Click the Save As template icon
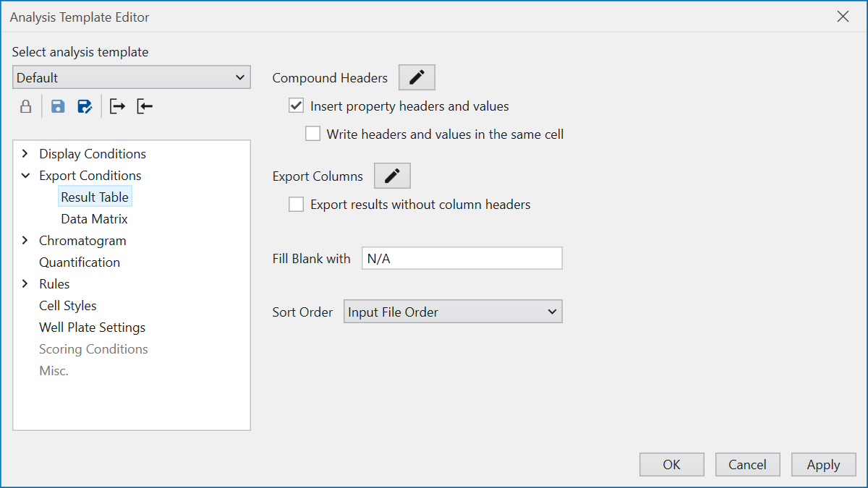 click(x=85, y=107)
